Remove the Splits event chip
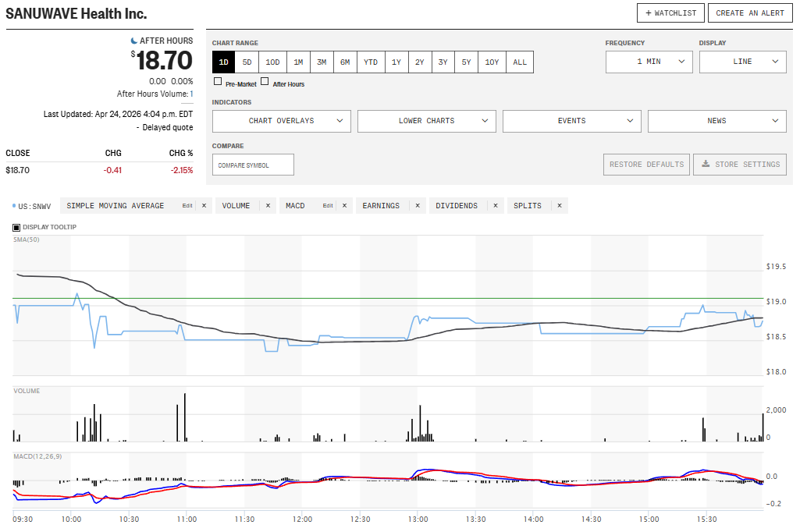The height and width of the screenshot is (532, 800). [559, 206]
